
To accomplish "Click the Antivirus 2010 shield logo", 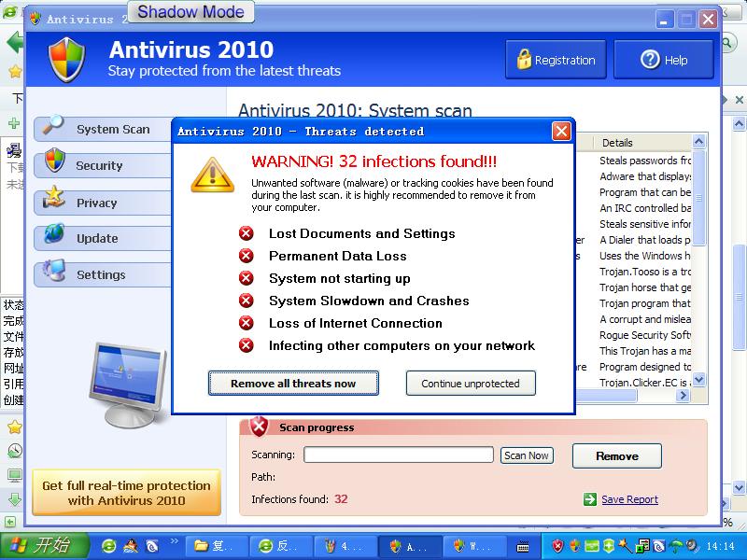I will 67,60.
